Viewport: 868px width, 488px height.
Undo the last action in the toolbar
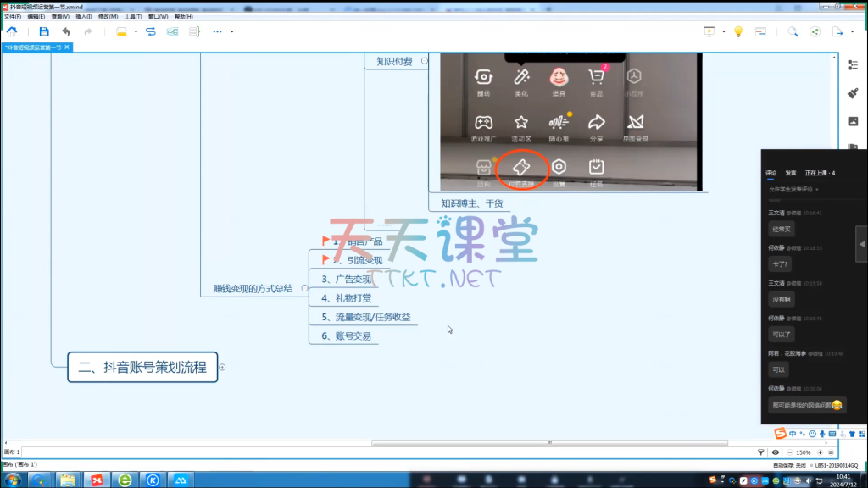[x=66, y=31]
